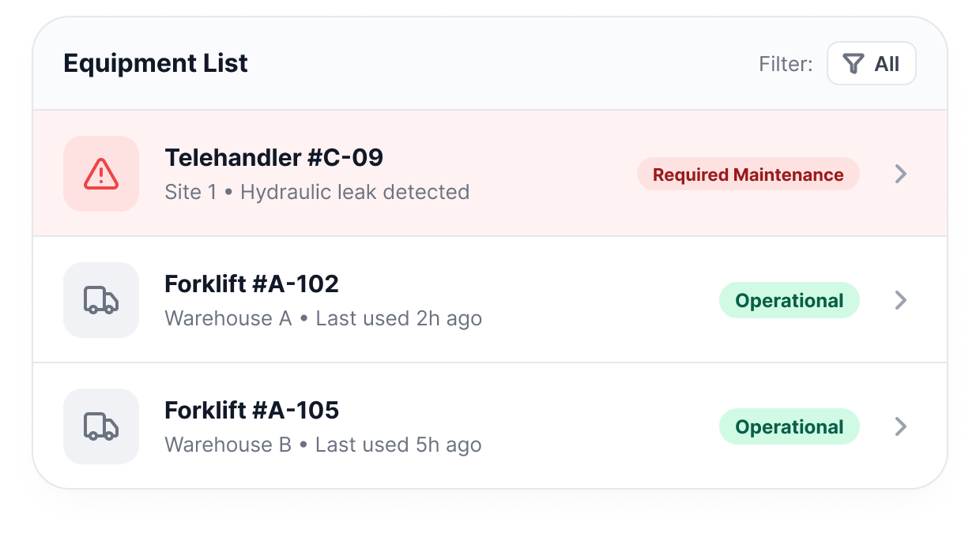
Task: Open the Forklift #A-105 title
Action: (x=252, y=410)
